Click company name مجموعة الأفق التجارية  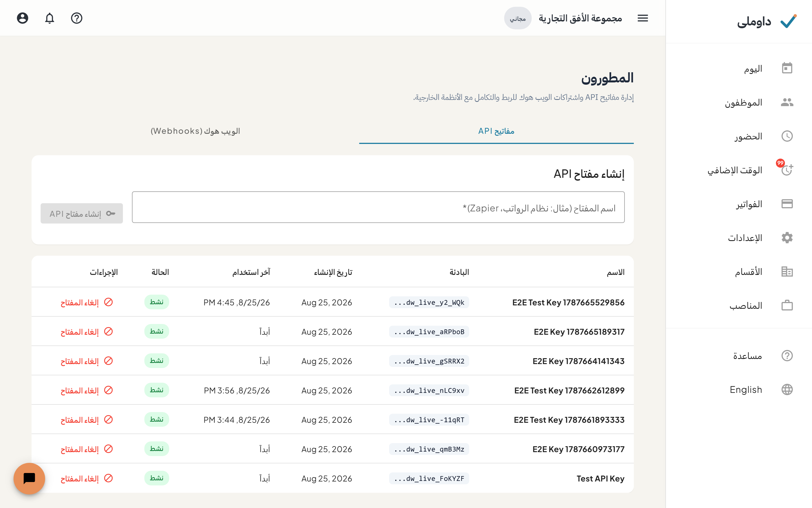pyautogui.click(x=580, y=18)
